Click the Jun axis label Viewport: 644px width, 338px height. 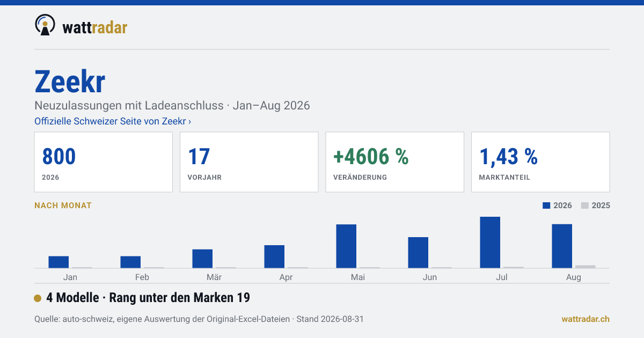[430, 277]
